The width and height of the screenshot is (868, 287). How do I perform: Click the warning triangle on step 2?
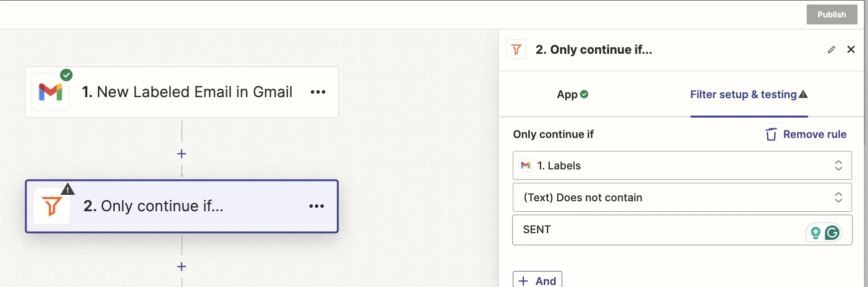[68, 189]
